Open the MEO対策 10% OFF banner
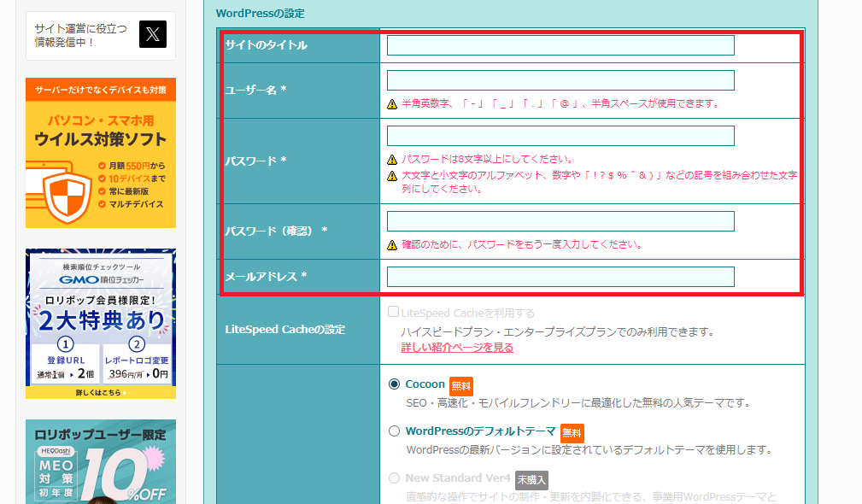Screen dimensions: 862x504 [101, 461]
